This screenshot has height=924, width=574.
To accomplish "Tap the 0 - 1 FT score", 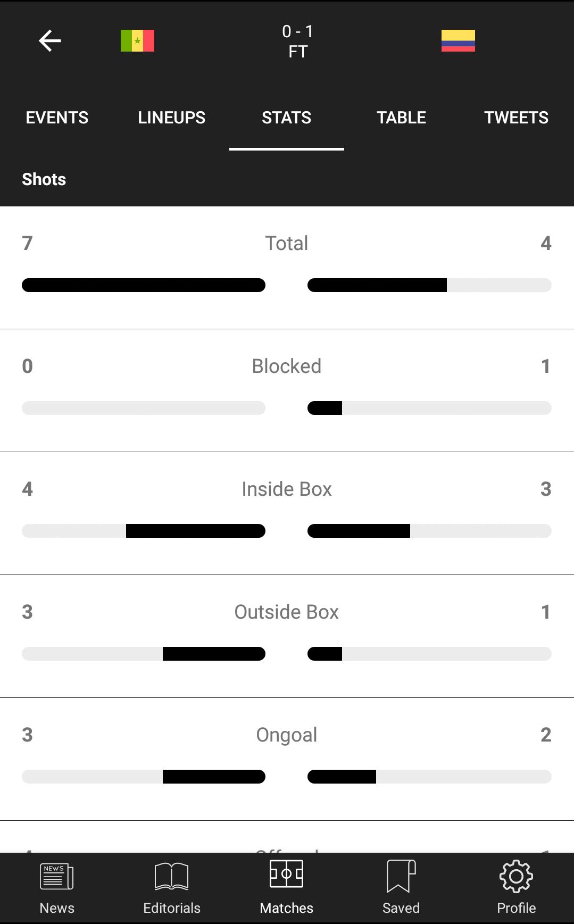I will coord(298,41).
